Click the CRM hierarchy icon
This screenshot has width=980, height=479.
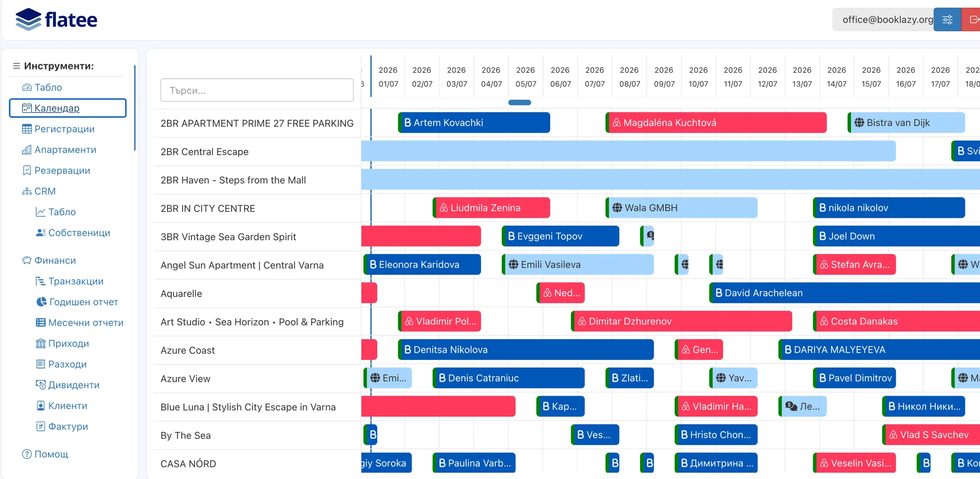click(27, 191)
